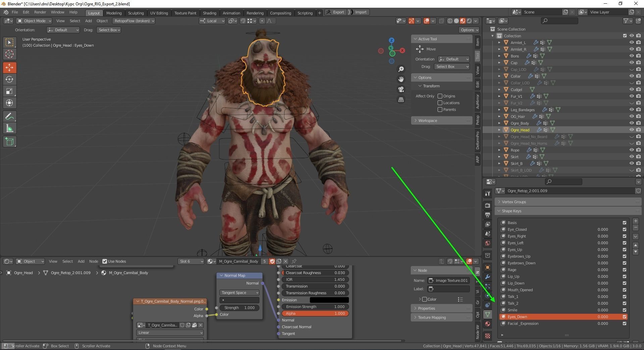Open the ARP sidebar tab
644x350 pixels.
coord(478,159)
